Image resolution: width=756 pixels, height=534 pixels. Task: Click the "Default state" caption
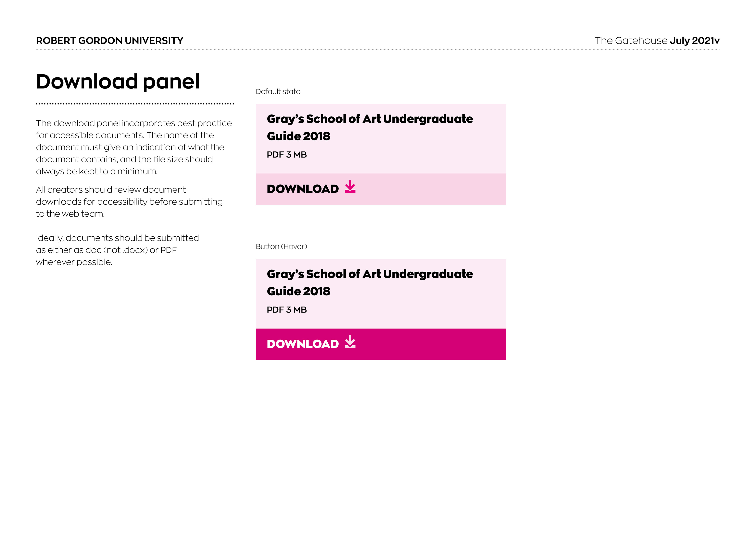[278, 91]
